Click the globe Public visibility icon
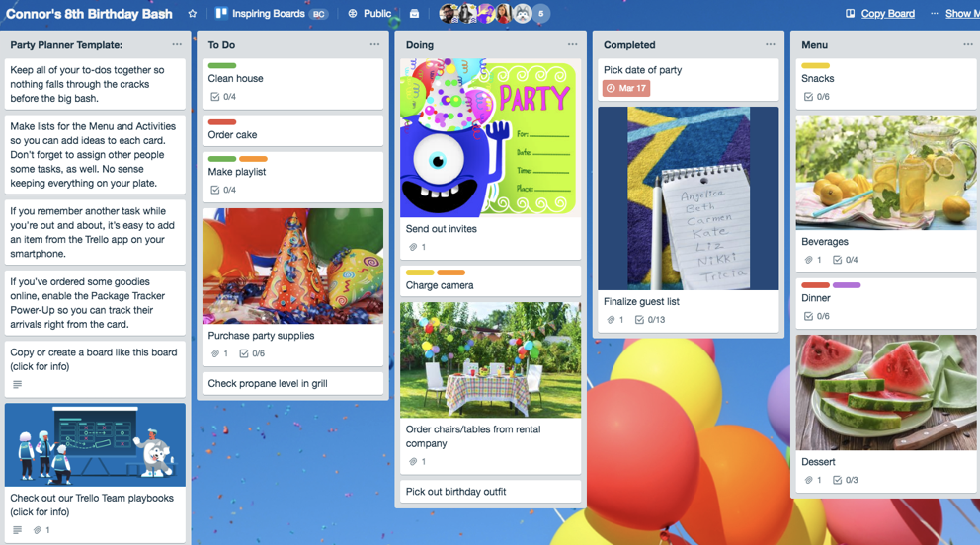 [352, 14]
